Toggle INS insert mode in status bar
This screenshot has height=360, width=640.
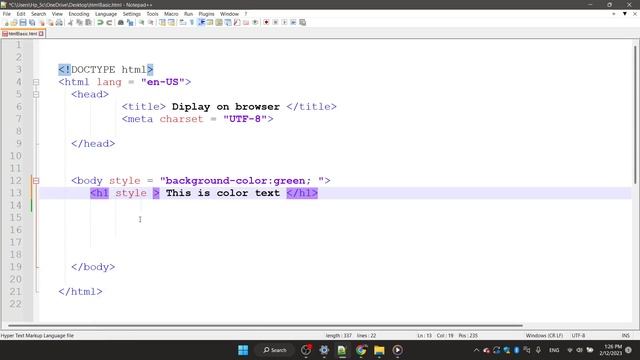pos(625,336)
